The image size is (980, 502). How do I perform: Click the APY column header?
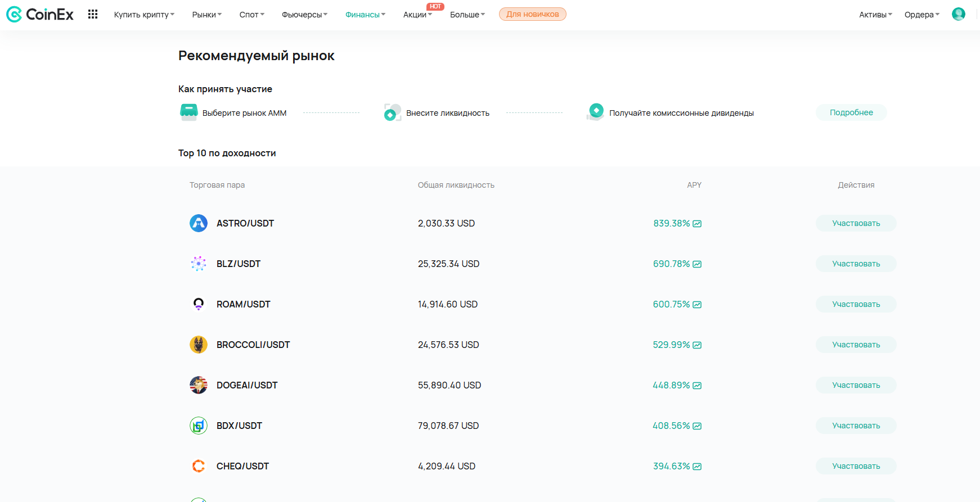[x=694, y=185]
